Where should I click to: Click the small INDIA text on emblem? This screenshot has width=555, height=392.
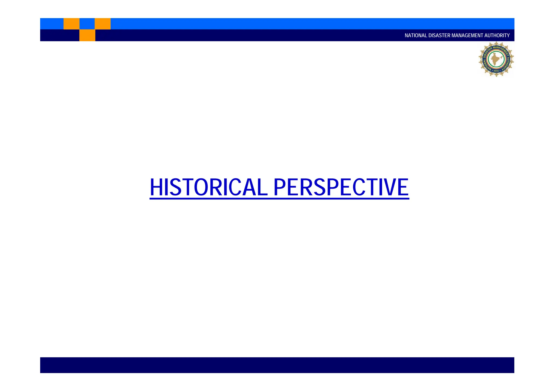(x=496, y=71)
